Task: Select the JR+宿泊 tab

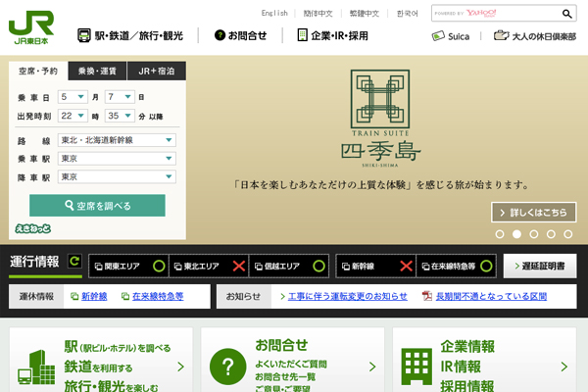Action: (x=157, y=71)
